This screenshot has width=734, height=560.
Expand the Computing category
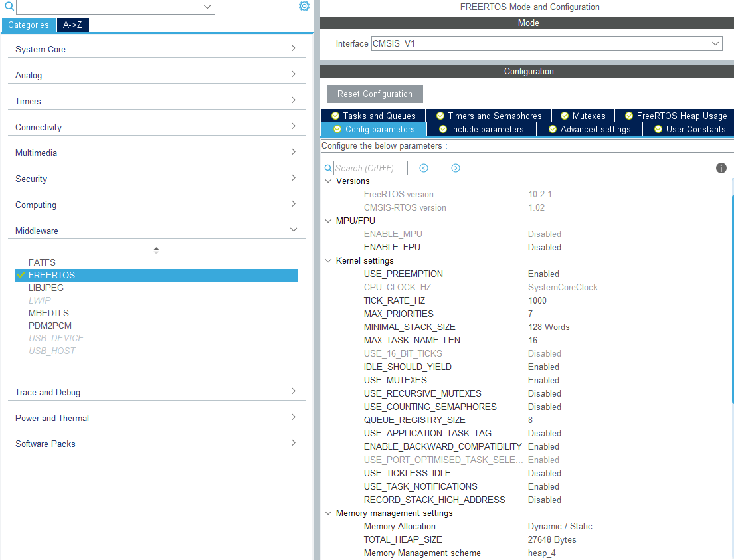click(x=156, y=205)
